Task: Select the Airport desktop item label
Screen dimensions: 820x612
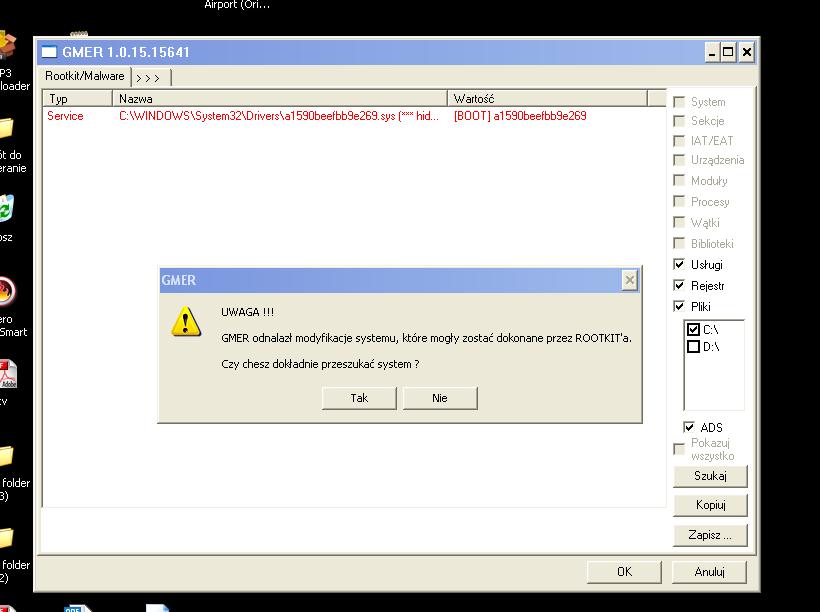Action: coord(237,5)
